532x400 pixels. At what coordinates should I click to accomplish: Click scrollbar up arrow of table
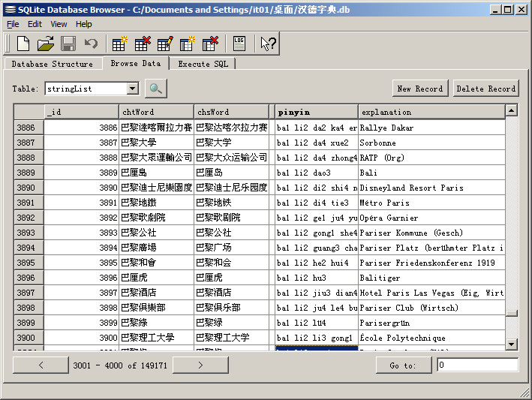[x=511, y=110]
